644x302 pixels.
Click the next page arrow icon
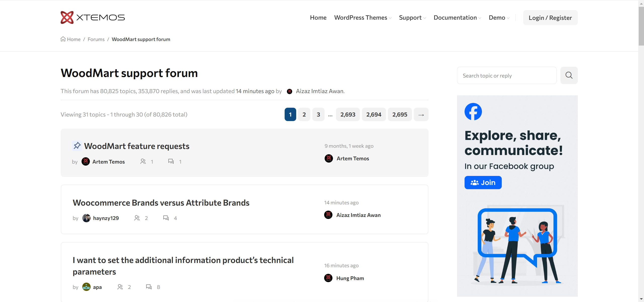(x=421, y=114)
